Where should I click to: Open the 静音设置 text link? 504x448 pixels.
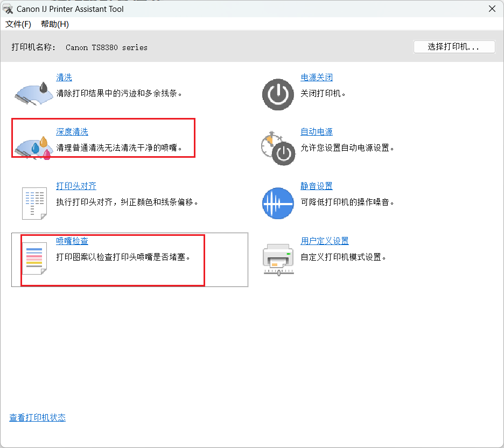[x=317, y=186]
